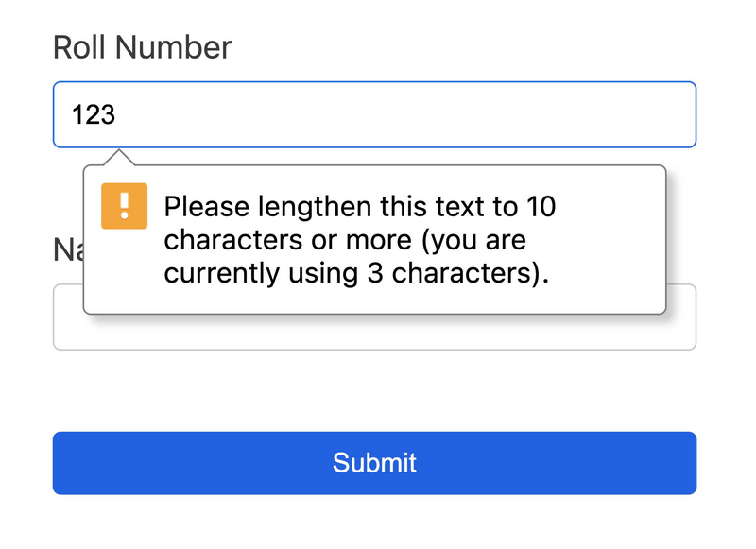The image size is (756, 549).
Task: Click the "currently using 3 characters" line
Action: (356, 273)
